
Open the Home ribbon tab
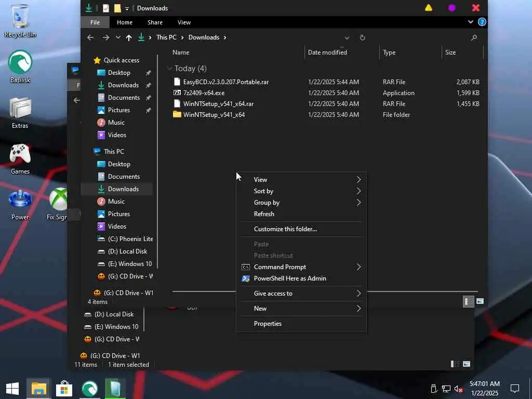pos(125,22)
